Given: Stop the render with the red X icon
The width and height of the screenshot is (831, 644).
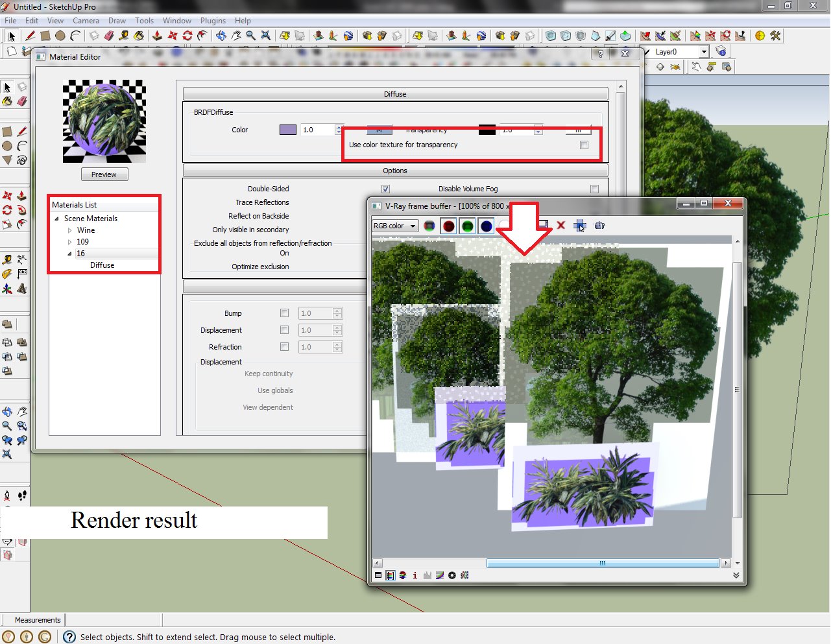Looking at the screenshot, I should (560, 225).
